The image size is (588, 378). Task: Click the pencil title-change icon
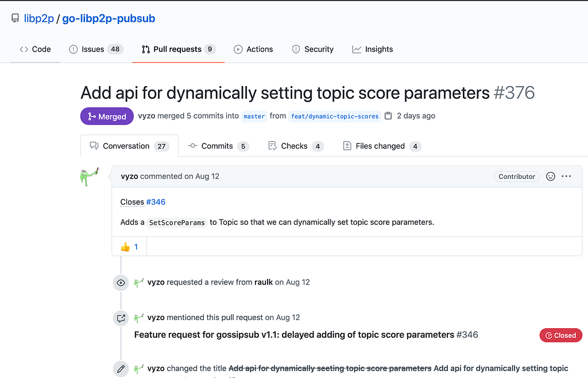[x=121, y=369]
